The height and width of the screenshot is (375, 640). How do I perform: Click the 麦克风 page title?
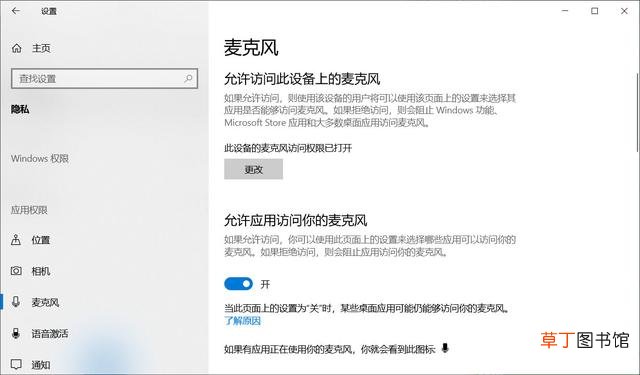(251, 48)
